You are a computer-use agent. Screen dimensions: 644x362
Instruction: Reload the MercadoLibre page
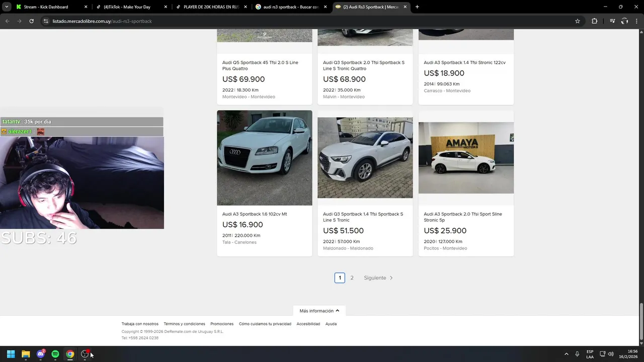31,21
